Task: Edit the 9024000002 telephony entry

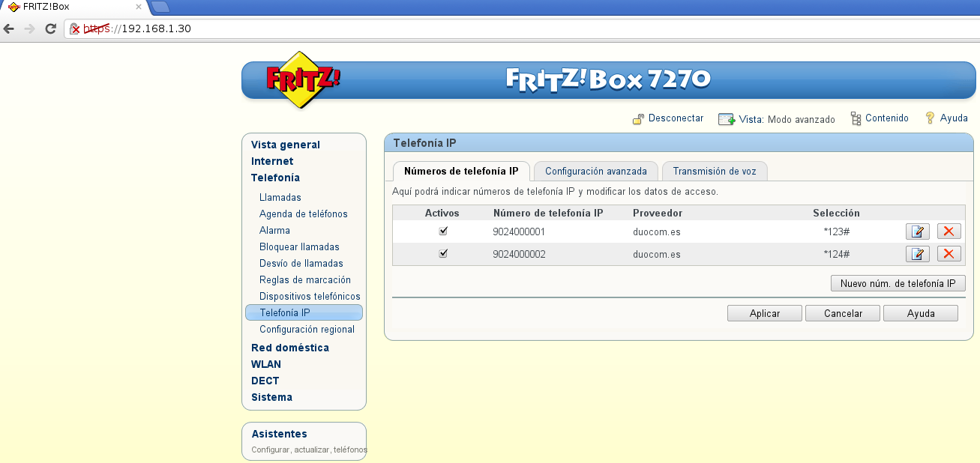Action: pos(917,254)
